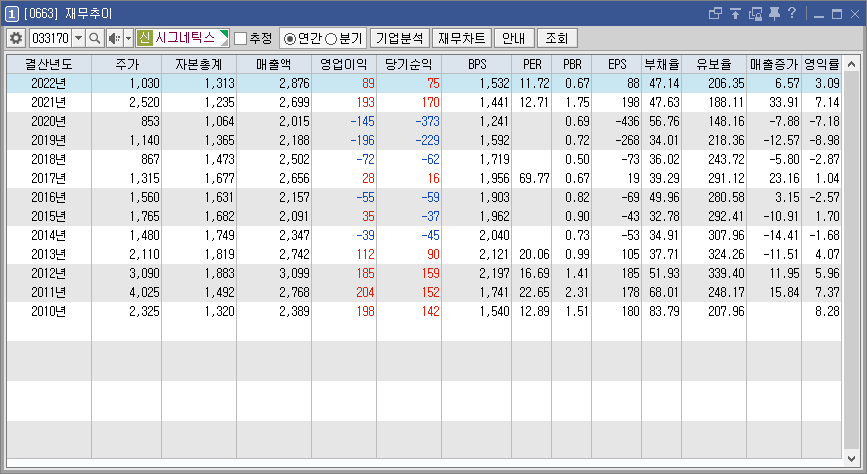
Task: Click the 자본총계 column header
Action: click(x=199, y=64)
